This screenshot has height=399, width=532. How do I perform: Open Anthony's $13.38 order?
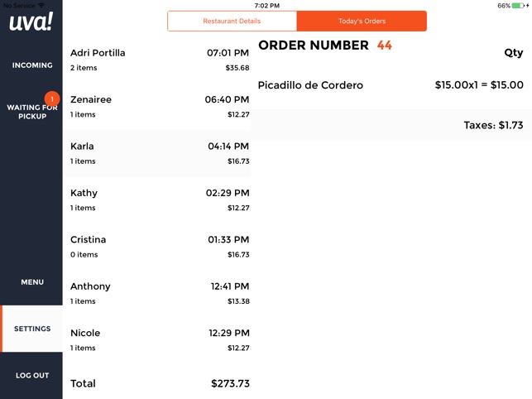(159, 293)
